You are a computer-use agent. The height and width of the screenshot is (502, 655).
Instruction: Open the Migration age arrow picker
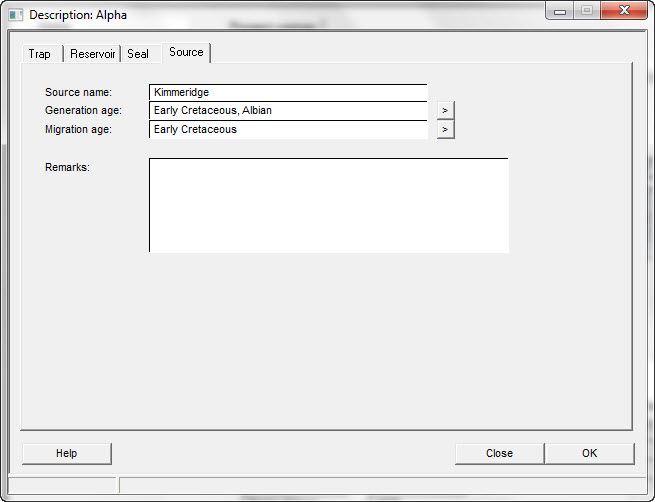pos(445,129)
